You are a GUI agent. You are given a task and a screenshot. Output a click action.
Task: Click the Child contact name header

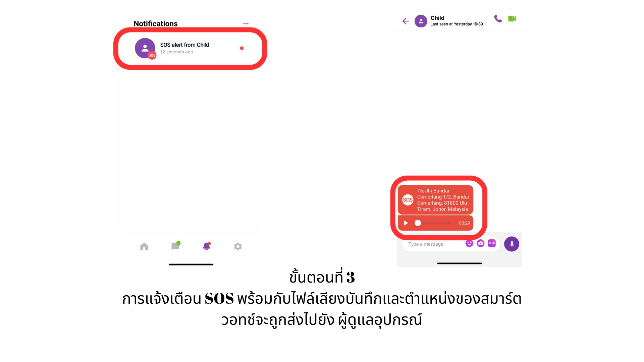[437, 18]
